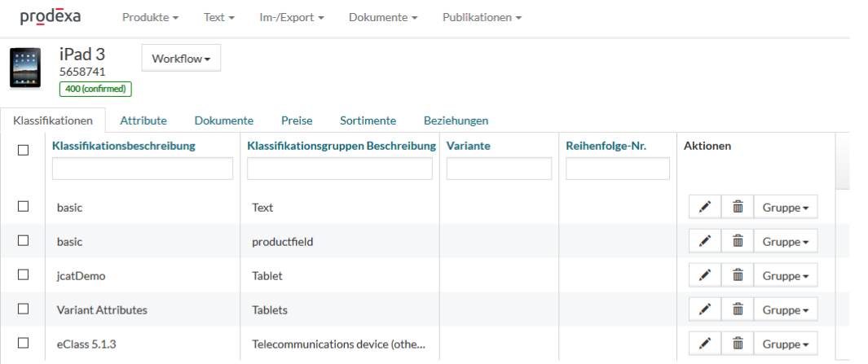Click the Variante filter field
868x364 pixels.
click(x=499, y=169)
